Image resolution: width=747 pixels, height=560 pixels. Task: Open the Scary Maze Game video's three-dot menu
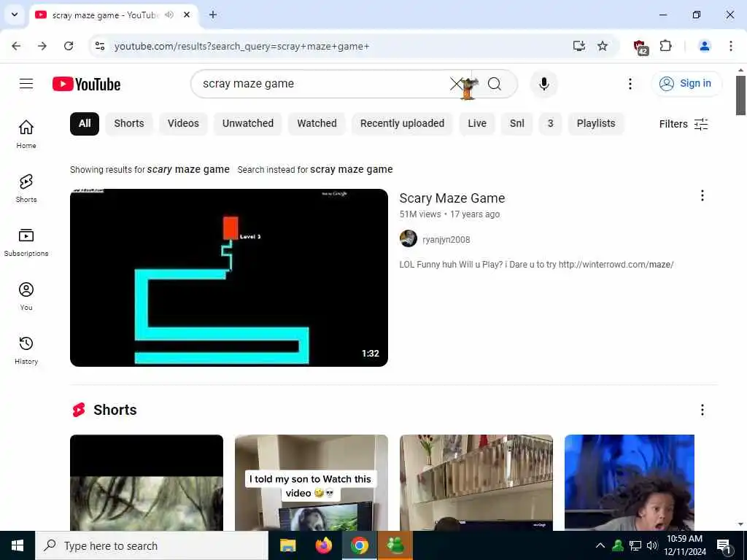tap(703, 195)
